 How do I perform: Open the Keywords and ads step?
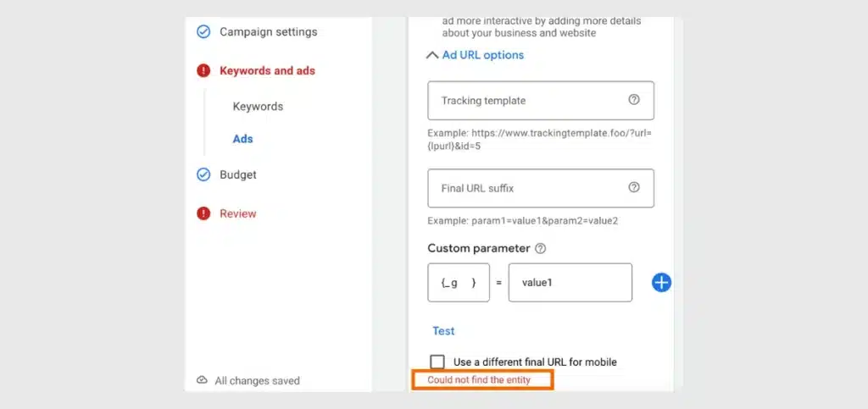click(267, 71)
